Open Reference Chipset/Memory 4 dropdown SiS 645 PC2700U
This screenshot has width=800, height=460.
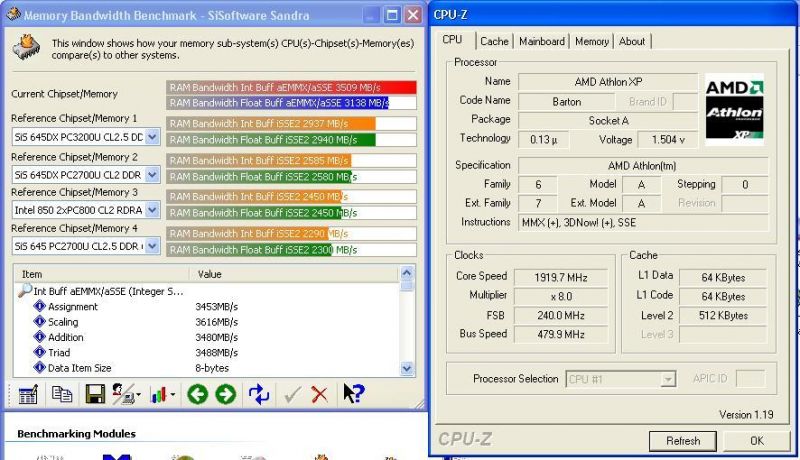coord(152,246)
